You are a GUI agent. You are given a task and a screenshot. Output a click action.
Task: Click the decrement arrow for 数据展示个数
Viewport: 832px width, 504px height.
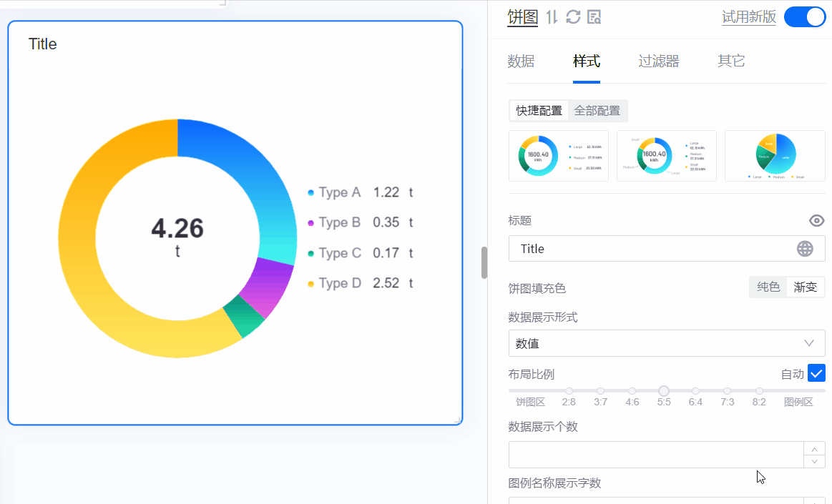[814, 461]
